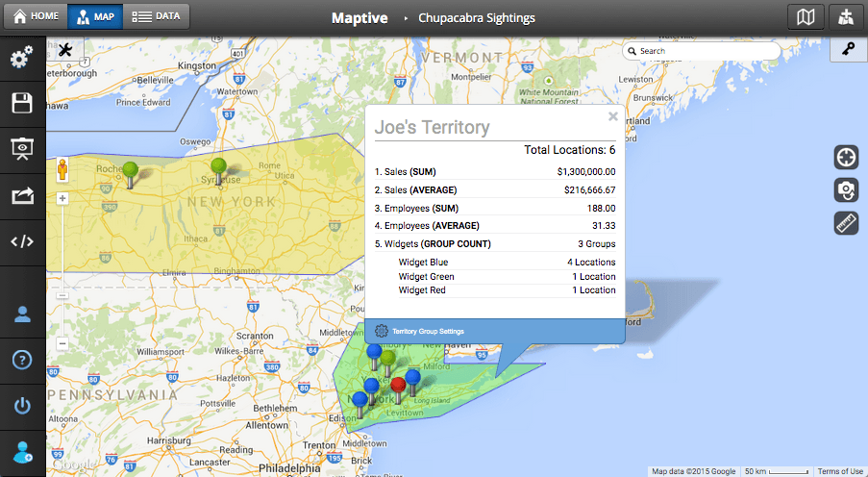
Task: Click the Maptive title
Action: click(x=360, y=17)
